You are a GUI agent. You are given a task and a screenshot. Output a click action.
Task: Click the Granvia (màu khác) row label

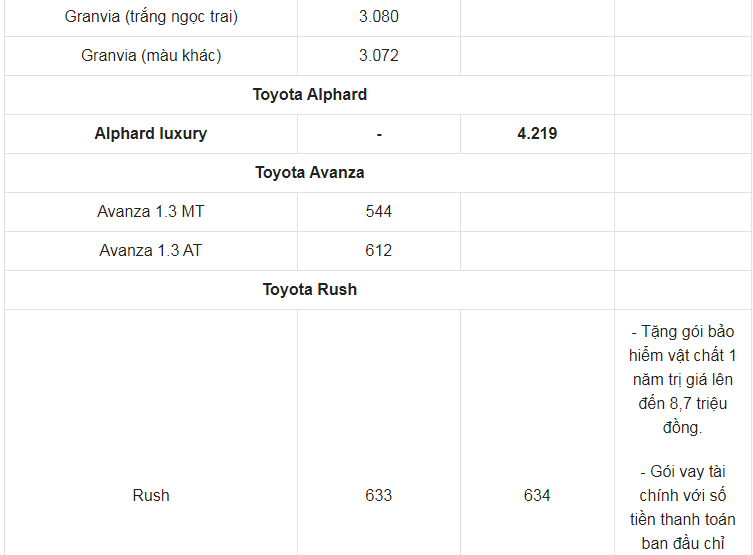click(x=151, y=56)
